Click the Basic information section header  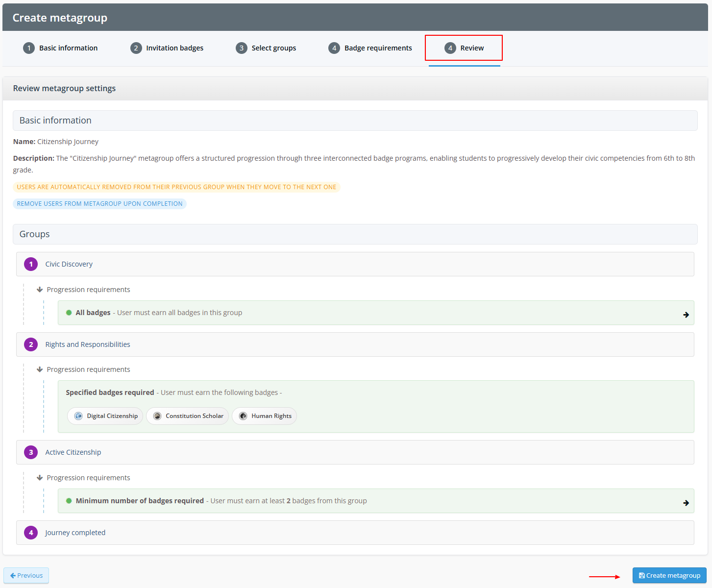point(355,121)
